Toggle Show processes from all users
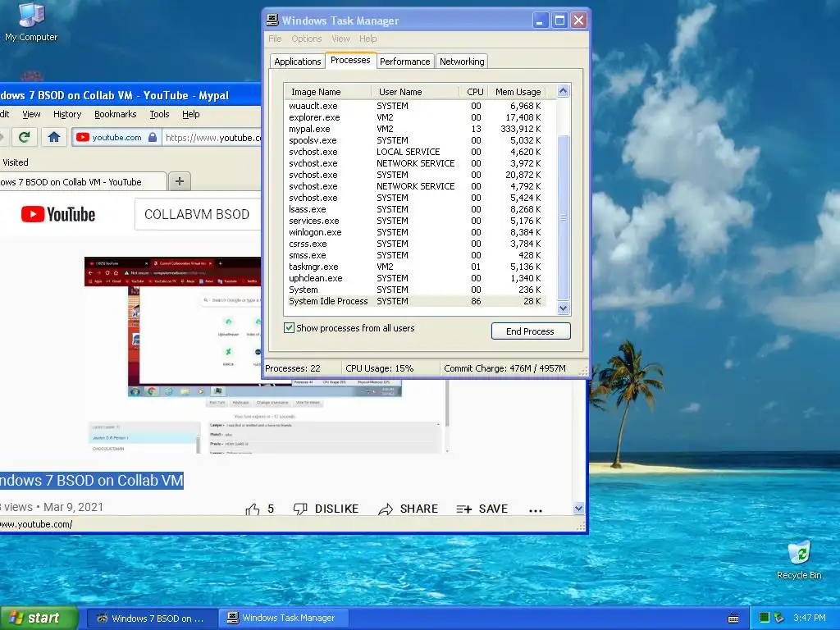Viewport: 840px width, 630px height. pos(289,328)
